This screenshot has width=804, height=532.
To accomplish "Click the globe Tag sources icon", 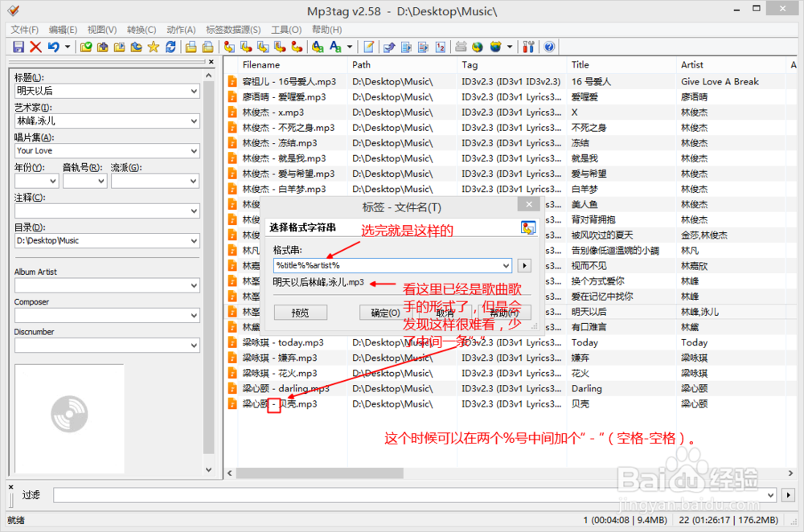I will (478, 47).
